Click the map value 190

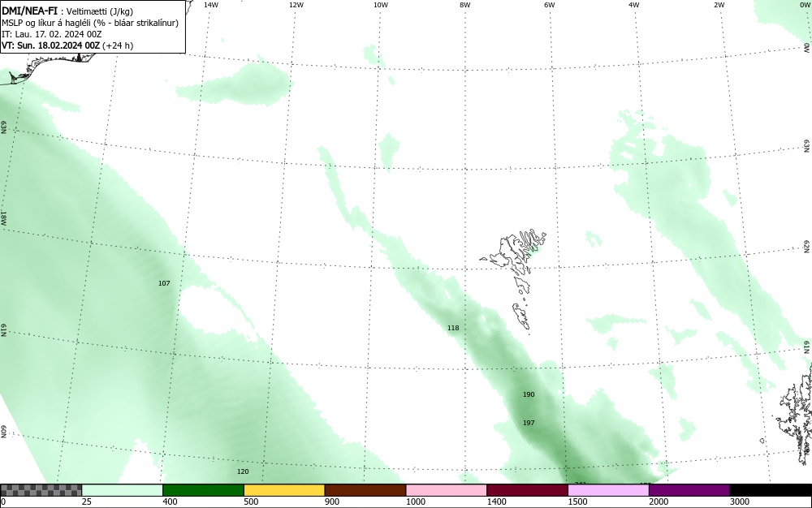529,394
